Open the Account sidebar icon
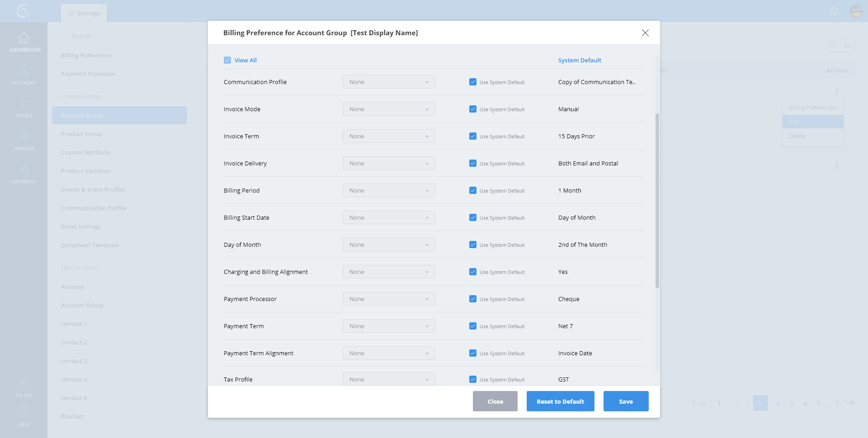Screen dimensions: 868x438 24,71
